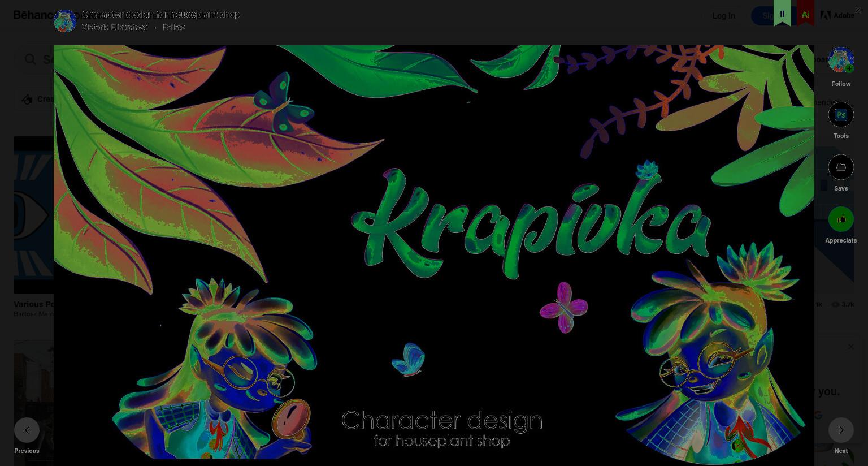The height and width of the screenshot is (466, 868).
Task: Click the Krapivka project cover image
Action: tap(434, 254)
